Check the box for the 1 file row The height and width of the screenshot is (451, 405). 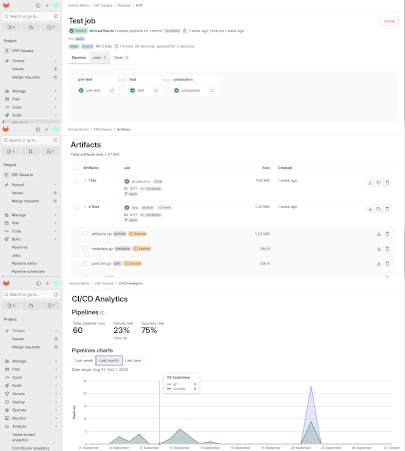[77, 180]
